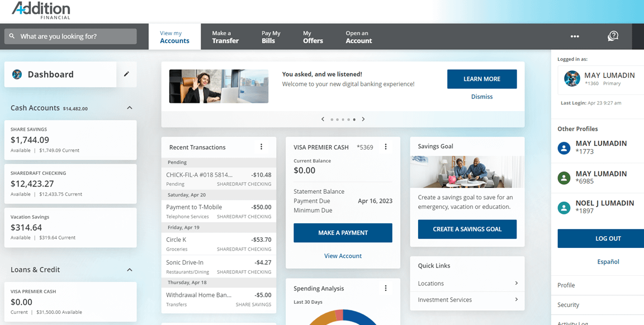Open the Vacation Savings account card
Viewport: 644px width, 325px height.
click(x=70, y=227)
